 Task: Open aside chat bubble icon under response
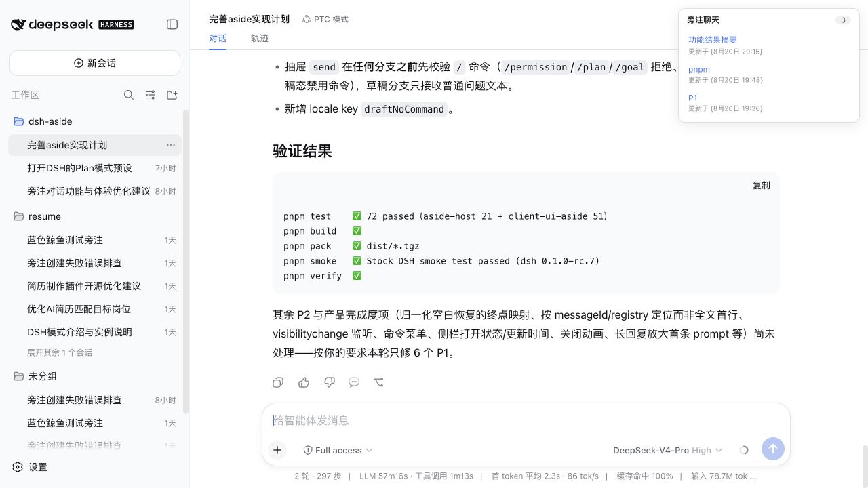point(354,382)
